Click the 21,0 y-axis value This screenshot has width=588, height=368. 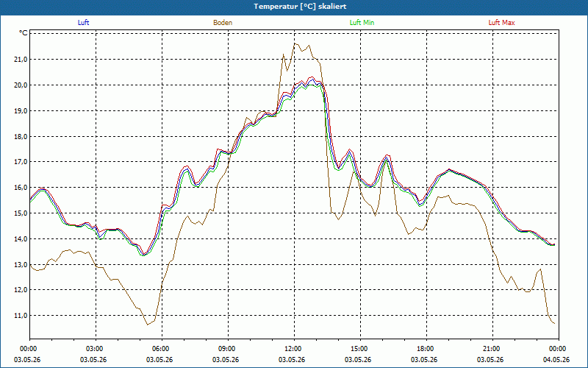tap(21, 60)
